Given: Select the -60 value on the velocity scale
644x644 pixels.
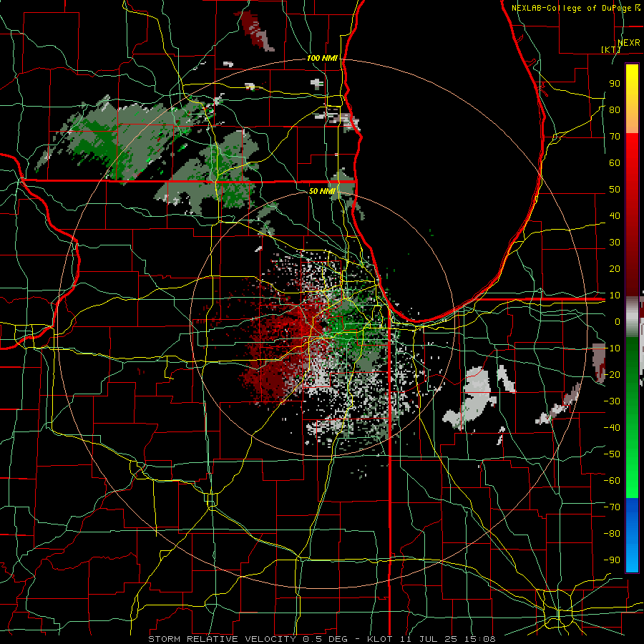Looking at the screenshot, I should coord(613,481).
